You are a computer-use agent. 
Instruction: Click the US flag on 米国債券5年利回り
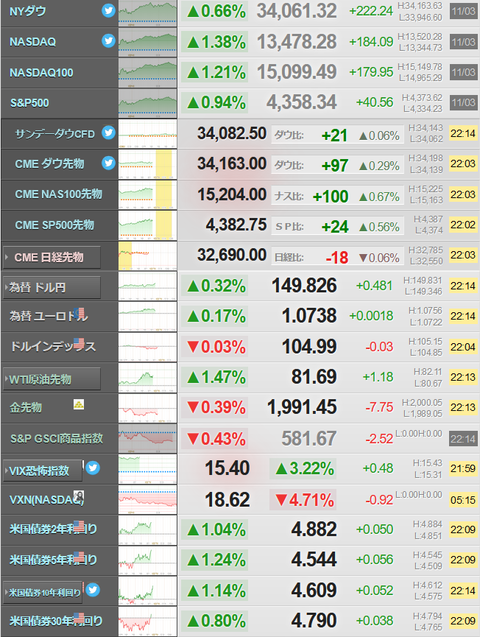79,557
